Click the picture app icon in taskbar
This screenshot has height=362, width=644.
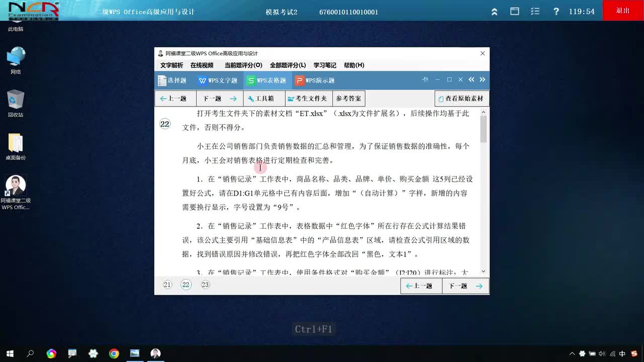134,353
